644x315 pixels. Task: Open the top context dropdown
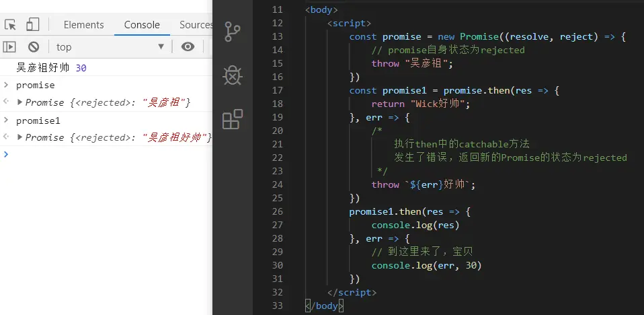110,47
